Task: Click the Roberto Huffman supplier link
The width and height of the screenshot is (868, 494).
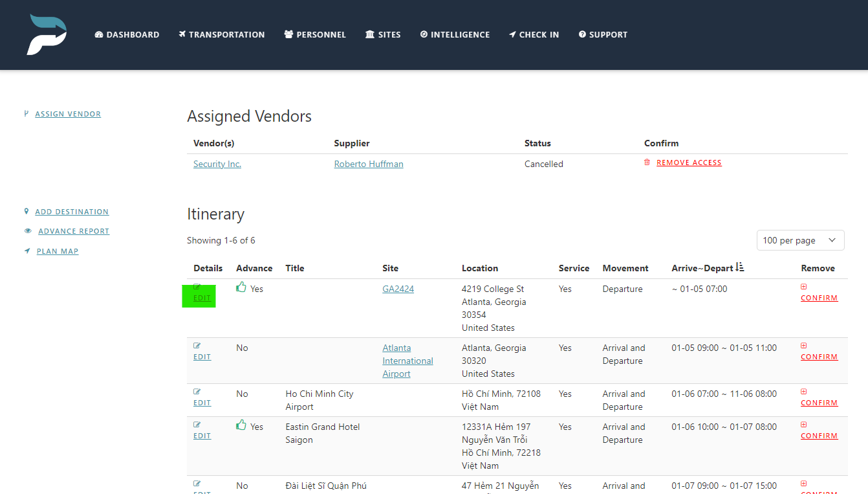Action: (368, 164)
